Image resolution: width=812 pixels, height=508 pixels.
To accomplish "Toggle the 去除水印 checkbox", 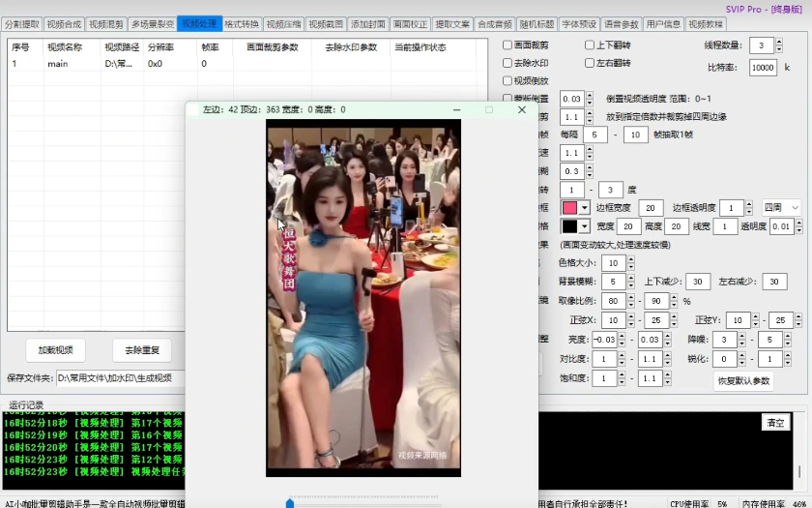I will point(508,63).
